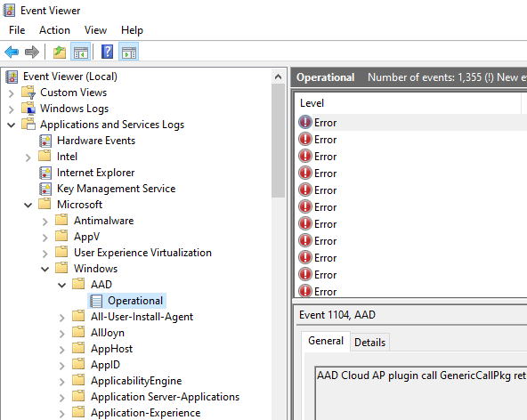The width and height of the screenshot is (527, 420).
Task: Select the Windows folder label
Action: 96,269
